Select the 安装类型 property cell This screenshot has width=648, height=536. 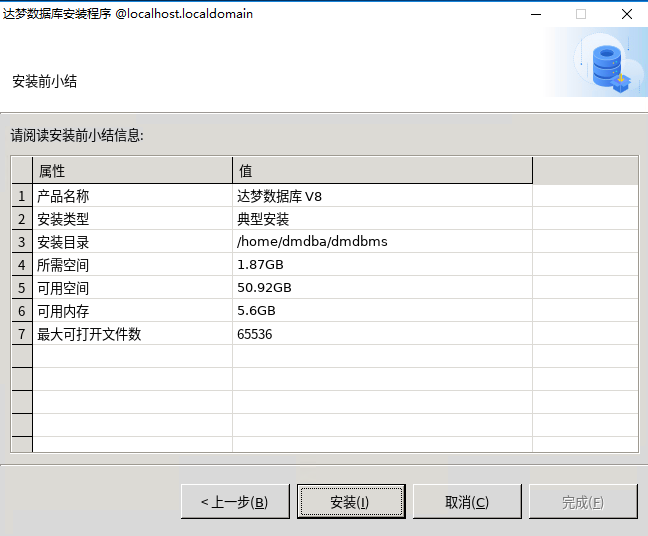tap(132, 219)
